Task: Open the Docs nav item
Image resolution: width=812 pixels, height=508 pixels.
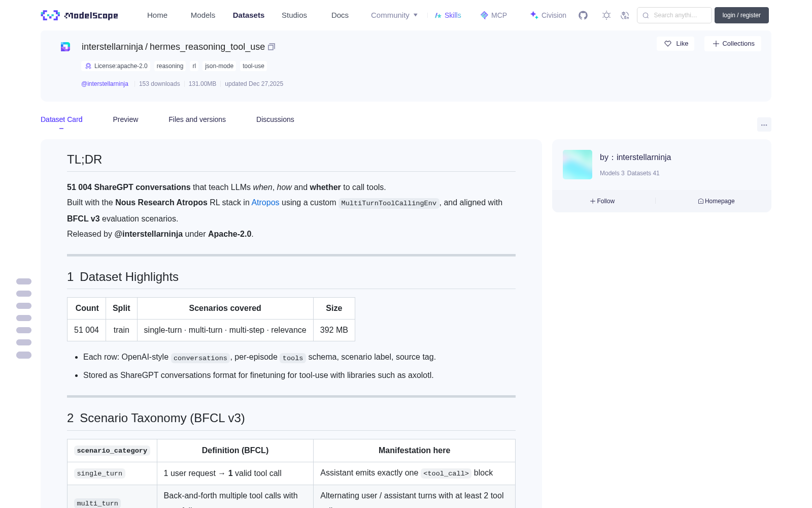Action: click(x=340, y=15)
